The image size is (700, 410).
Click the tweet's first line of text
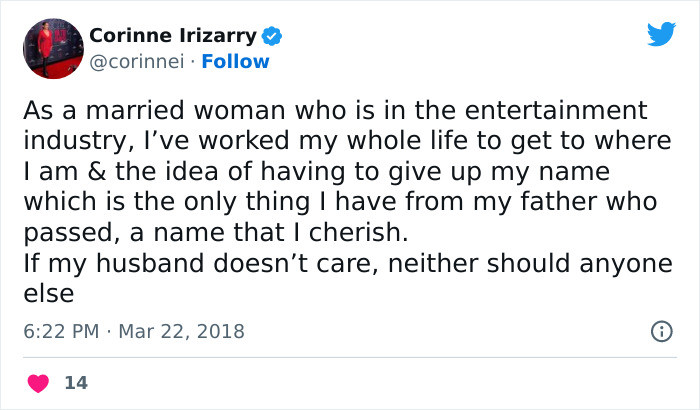tap(335, 110)
